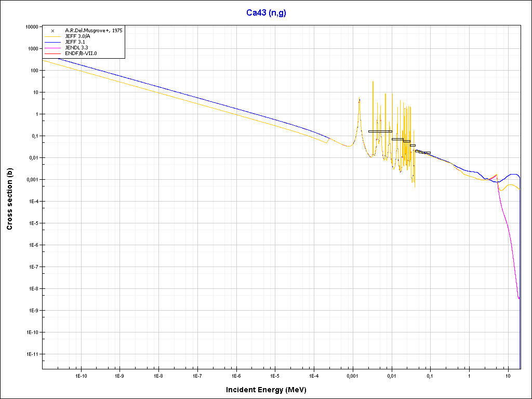Click the blue JEFF 3.1 legend line
The height and width of the screenshot is (399, 532).
[52, 42]
